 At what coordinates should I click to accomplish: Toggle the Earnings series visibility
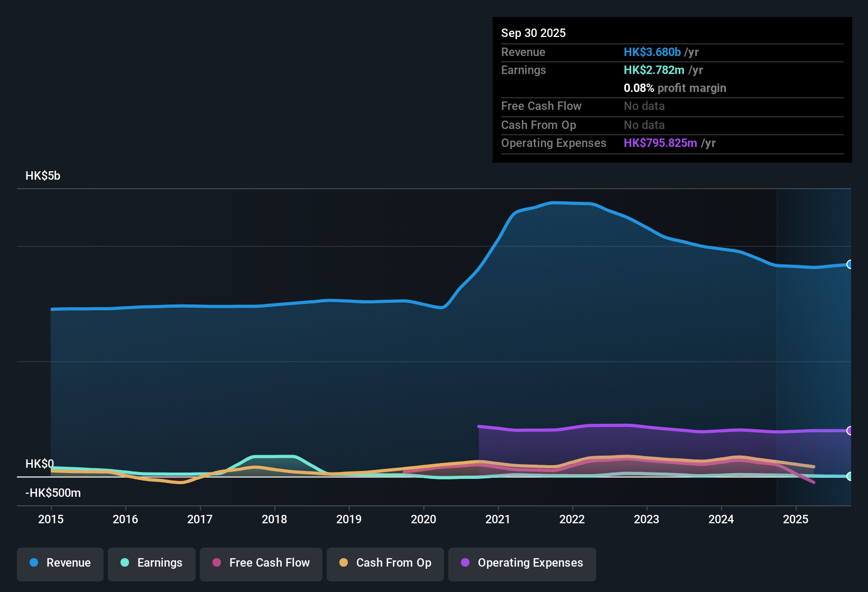point(151,563)
